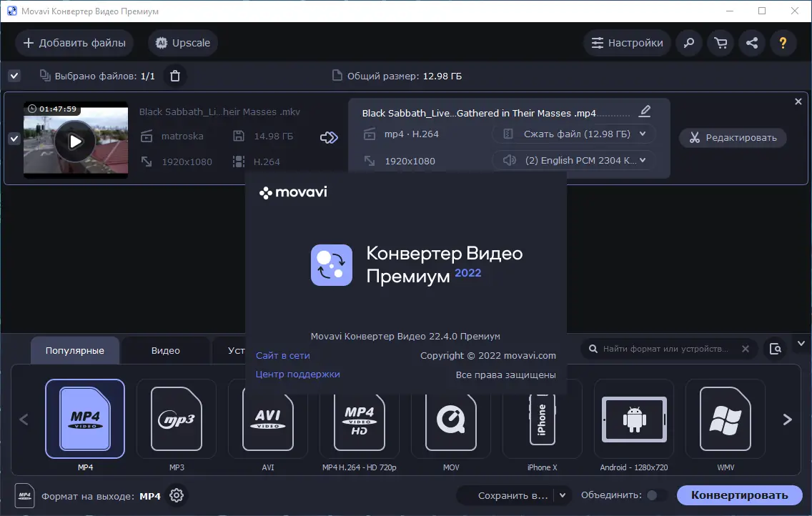
Task: Click the 1920x1080 output resolution value
Action: 410,161
